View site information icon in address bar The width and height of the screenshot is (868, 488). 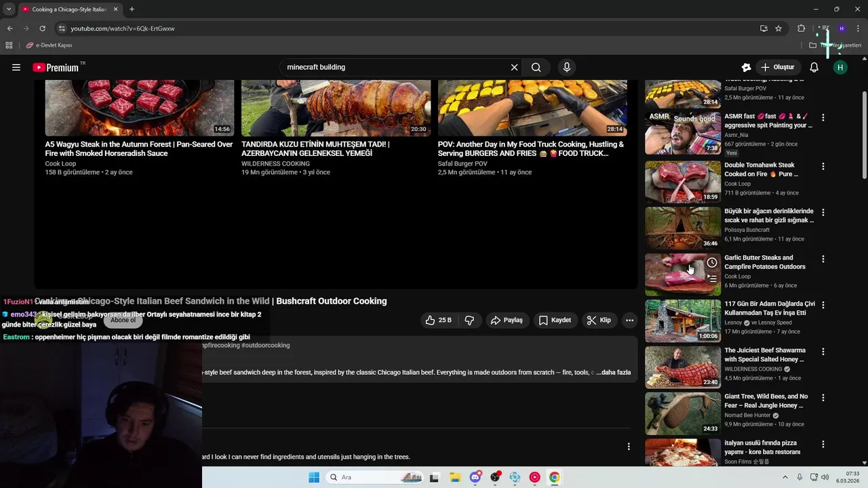point(62,28)
